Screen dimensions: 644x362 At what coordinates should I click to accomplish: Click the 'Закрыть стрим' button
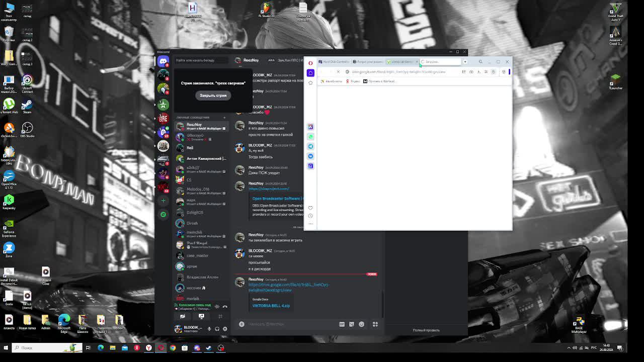tap(213, 96)
